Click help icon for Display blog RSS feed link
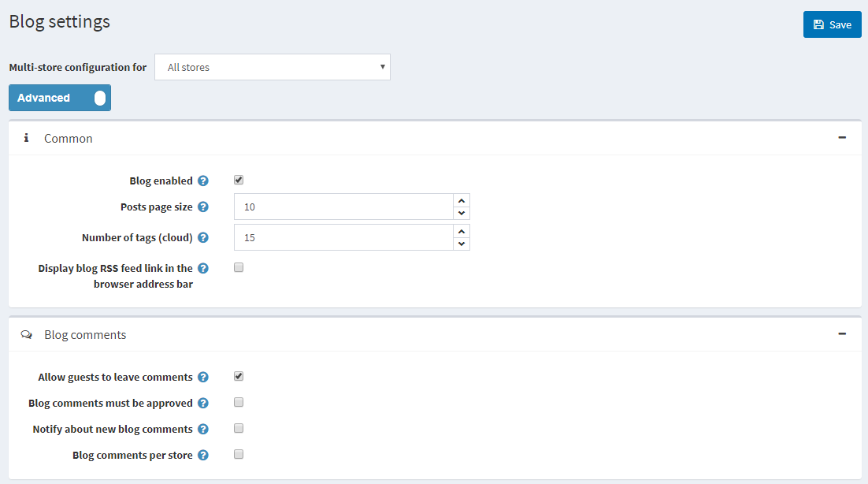Viewport: 868px width, 484px height. [203, 269]
